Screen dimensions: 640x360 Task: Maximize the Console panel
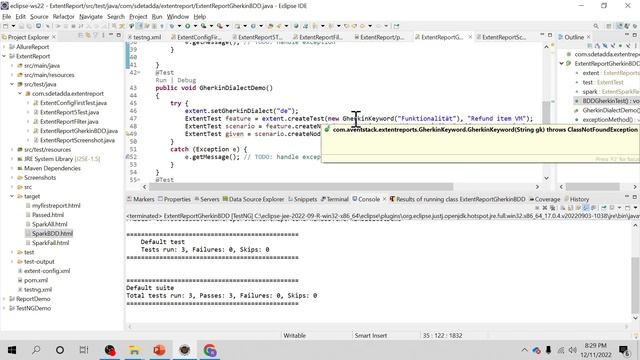pyautogui.click(x=635, y=197)
